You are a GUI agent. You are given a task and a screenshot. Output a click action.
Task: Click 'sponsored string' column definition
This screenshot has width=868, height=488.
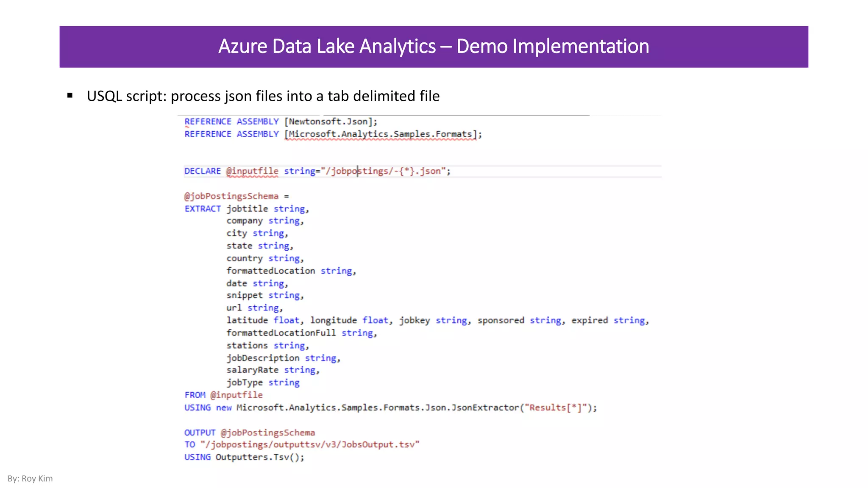[x=519, y=321]
